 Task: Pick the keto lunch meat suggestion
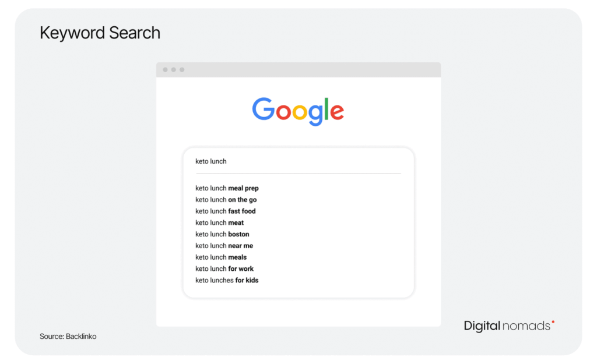pyautogui.click(x=220, y=222)
